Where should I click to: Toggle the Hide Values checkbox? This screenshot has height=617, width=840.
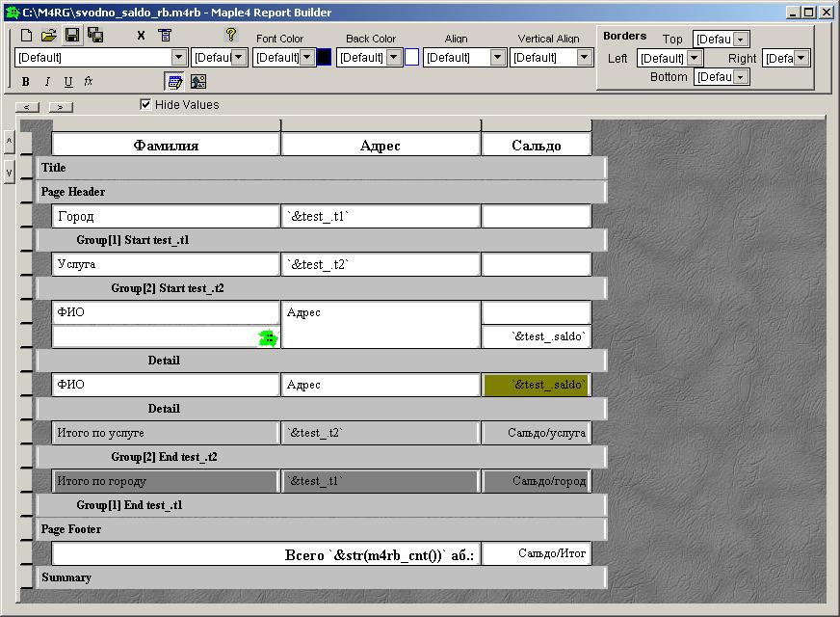(x=145, y=104)
